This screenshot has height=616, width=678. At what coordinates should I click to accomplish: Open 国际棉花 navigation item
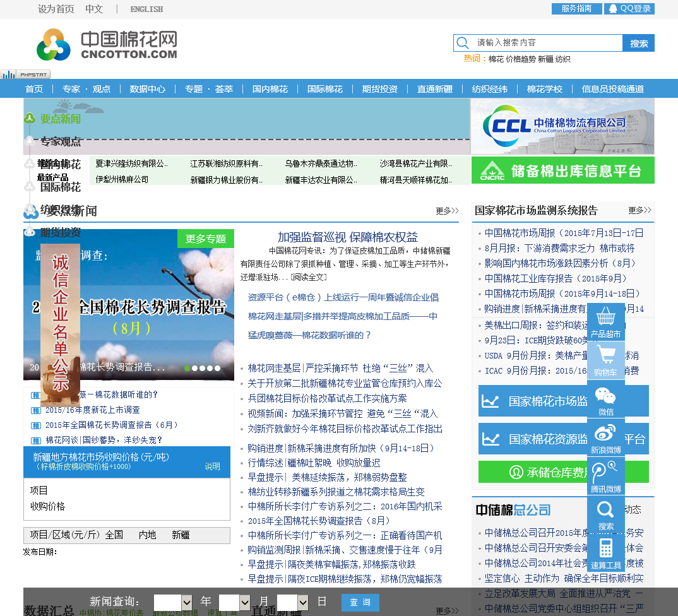pyautogui.click(x=324, y=89)
